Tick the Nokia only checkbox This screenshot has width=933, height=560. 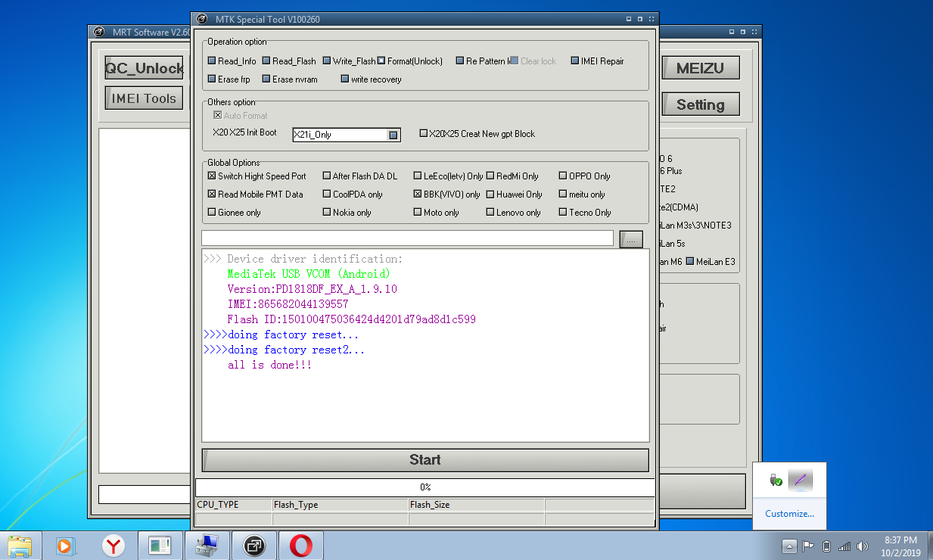[327, 213]
